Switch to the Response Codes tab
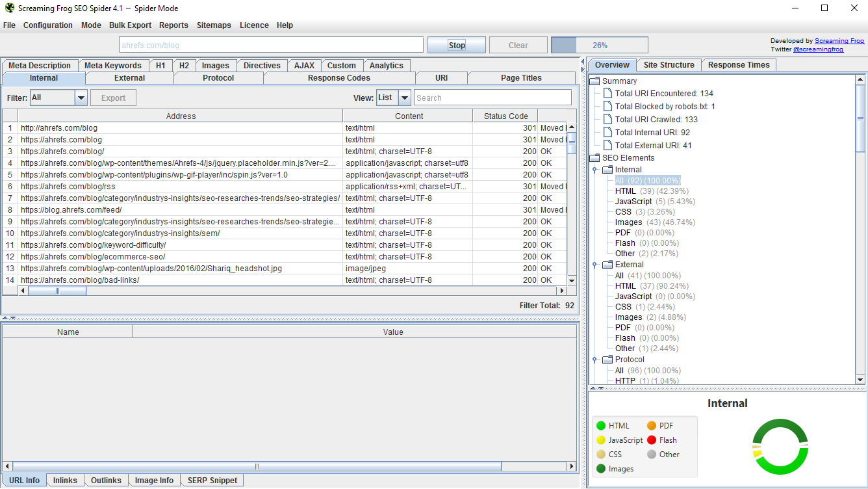Image resolution: width=868 pixels, height=489 pixels. point(339,78)
